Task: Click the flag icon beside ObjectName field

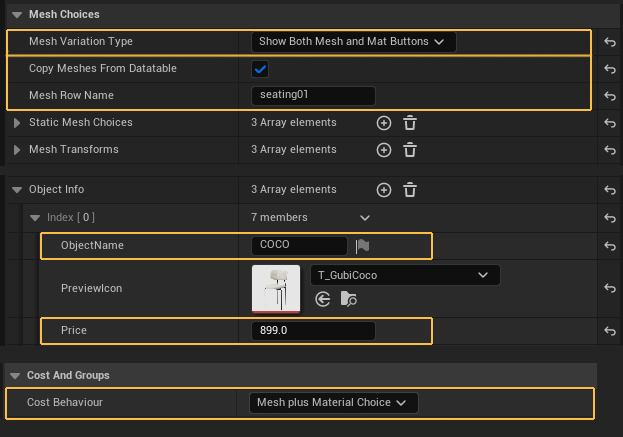Action: point(363,246)
